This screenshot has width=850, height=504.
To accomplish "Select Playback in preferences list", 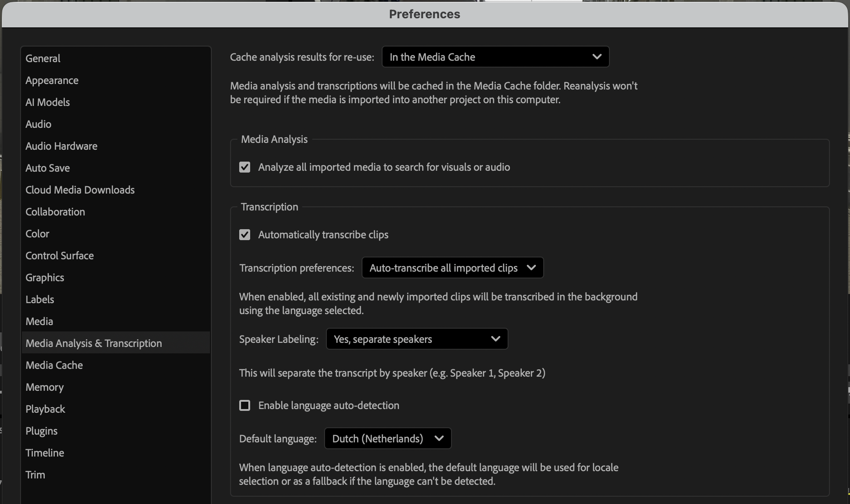I will point(45,409).
